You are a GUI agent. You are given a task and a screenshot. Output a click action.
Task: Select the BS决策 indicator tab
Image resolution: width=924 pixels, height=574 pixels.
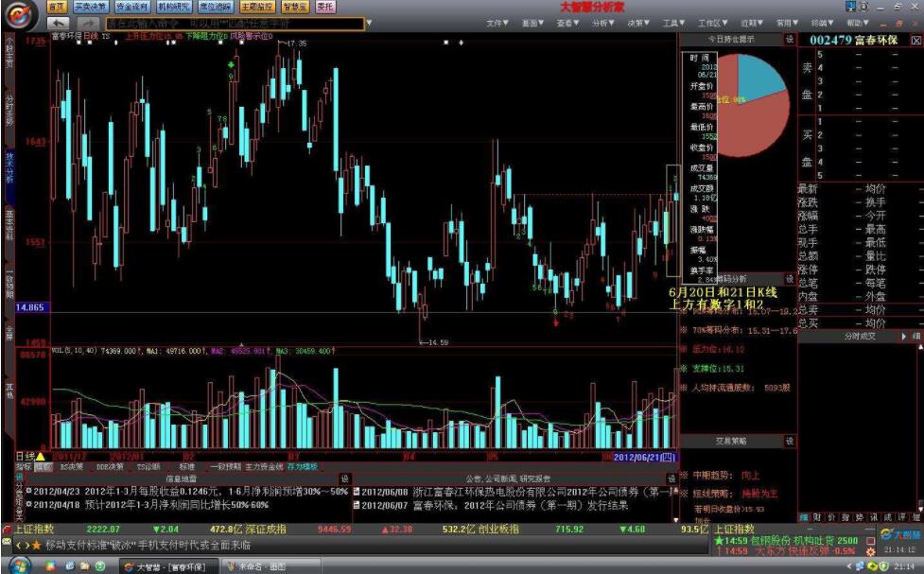click(72, 467)
